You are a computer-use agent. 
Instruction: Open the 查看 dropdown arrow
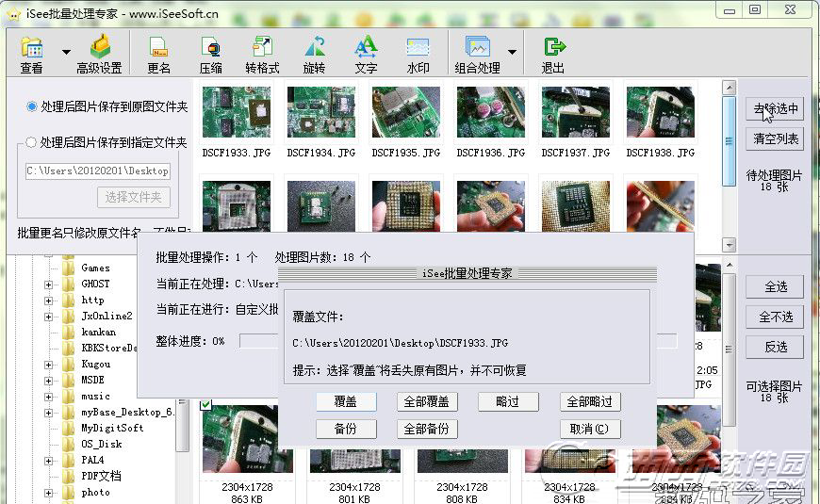66,52
